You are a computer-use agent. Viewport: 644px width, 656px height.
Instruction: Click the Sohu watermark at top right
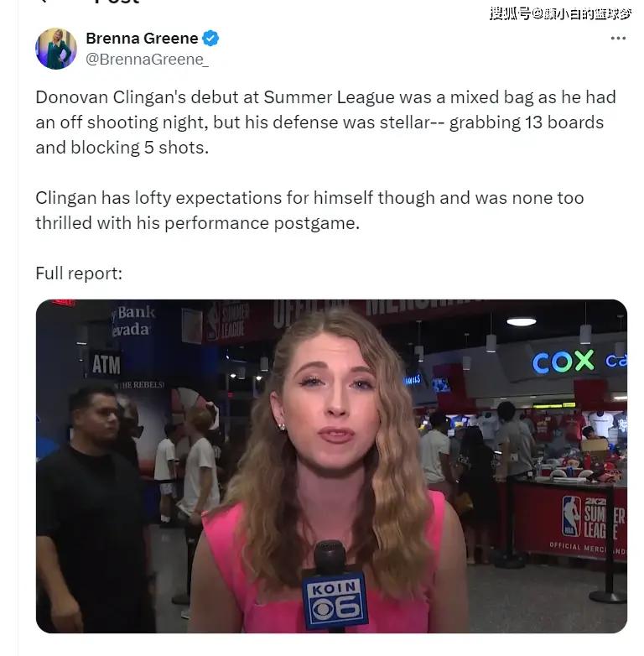[x=560, y=13]
